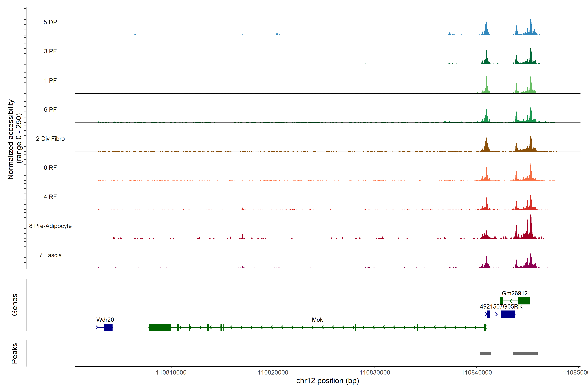Click the 110840000 axis tick label
Screen dimensions: 588x392
click(476, 373)
